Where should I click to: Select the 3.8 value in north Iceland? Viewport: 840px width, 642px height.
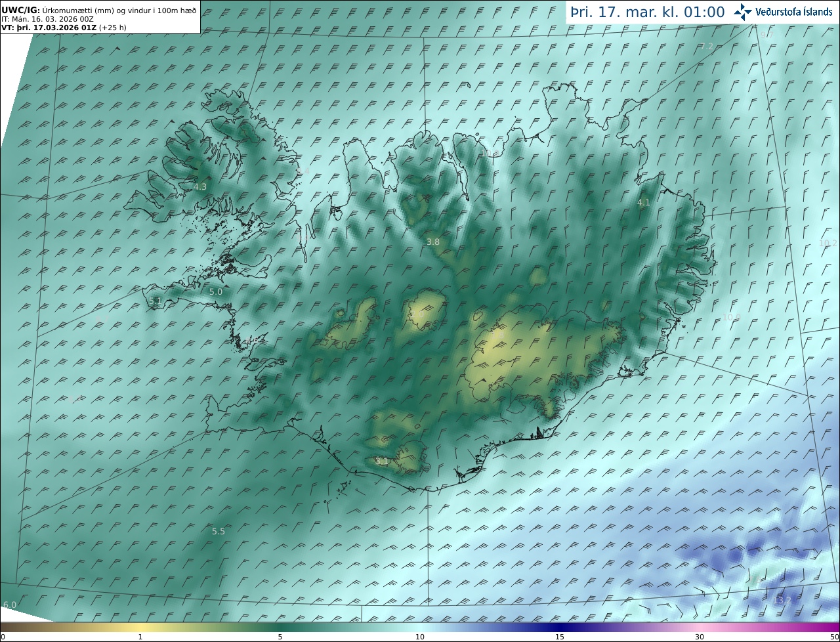[x=433, y=242]
